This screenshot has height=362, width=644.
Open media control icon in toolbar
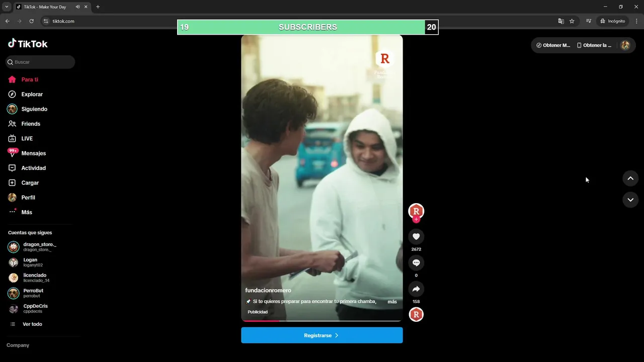589,21
